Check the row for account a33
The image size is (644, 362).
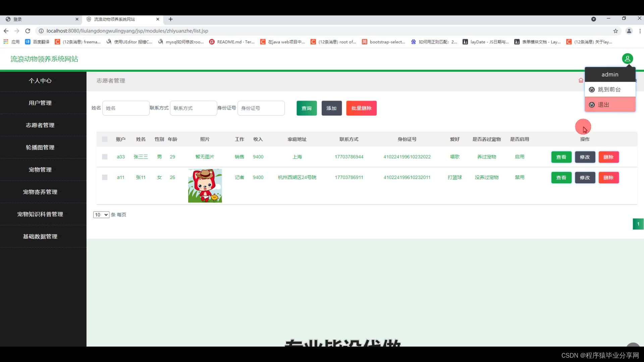click(x=105, y=157)
